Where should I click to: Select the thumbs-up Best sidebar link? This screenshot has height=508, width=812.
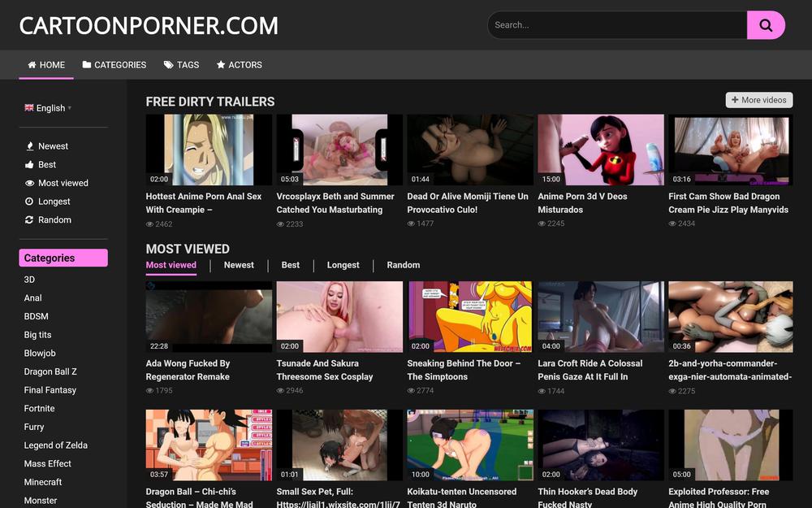[41, 164]
